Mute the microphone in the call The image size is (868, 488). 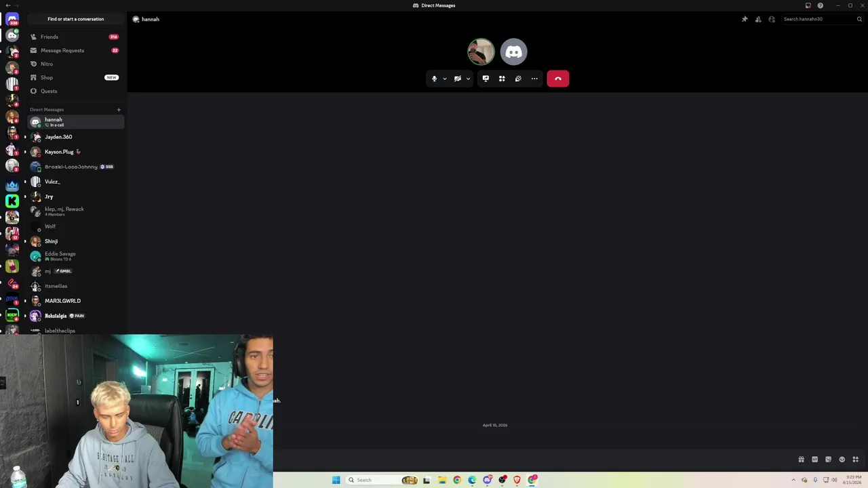[x=435, y=79]
